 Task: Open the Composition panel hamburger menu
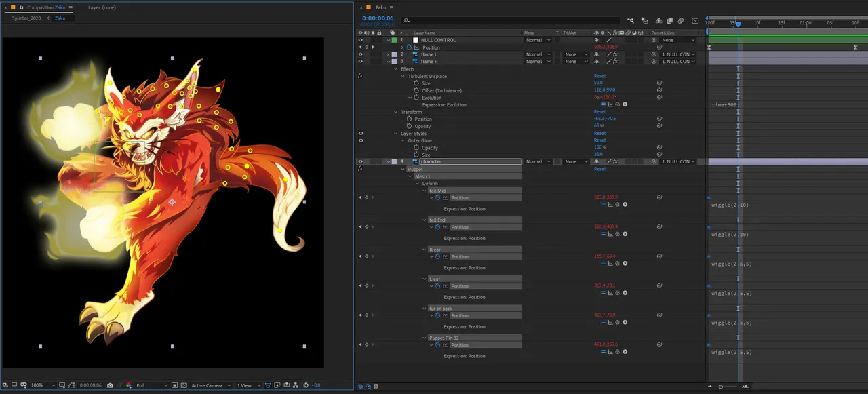coord(71,7)
